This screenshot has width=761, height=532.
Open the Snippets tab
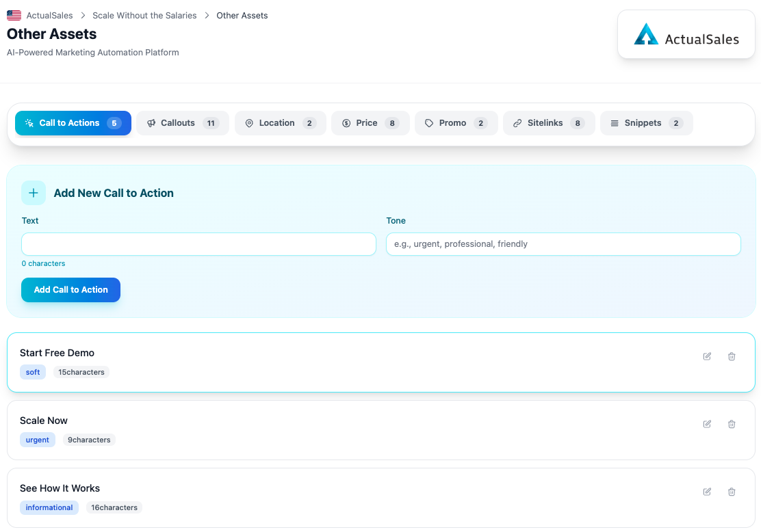(646, 123)
